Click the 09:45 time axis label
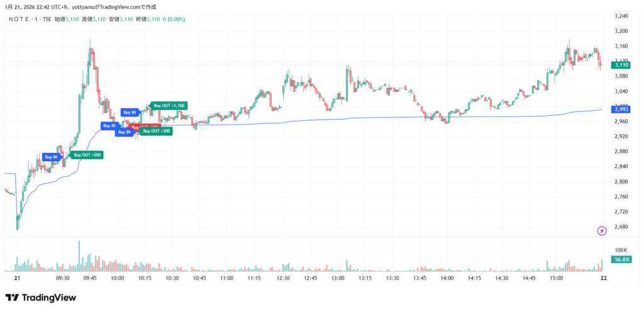This screenshot has height=311, width=644. 90,278
